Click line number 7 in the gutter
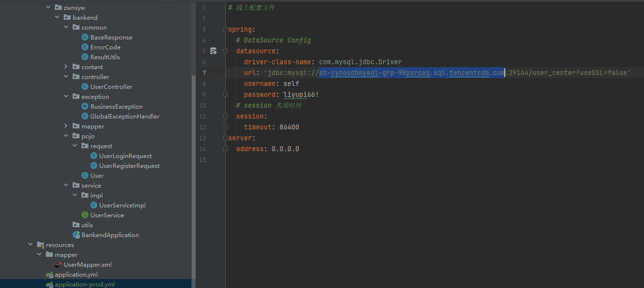The height and width of the screenshot is (288, 644). click(204, 73)
